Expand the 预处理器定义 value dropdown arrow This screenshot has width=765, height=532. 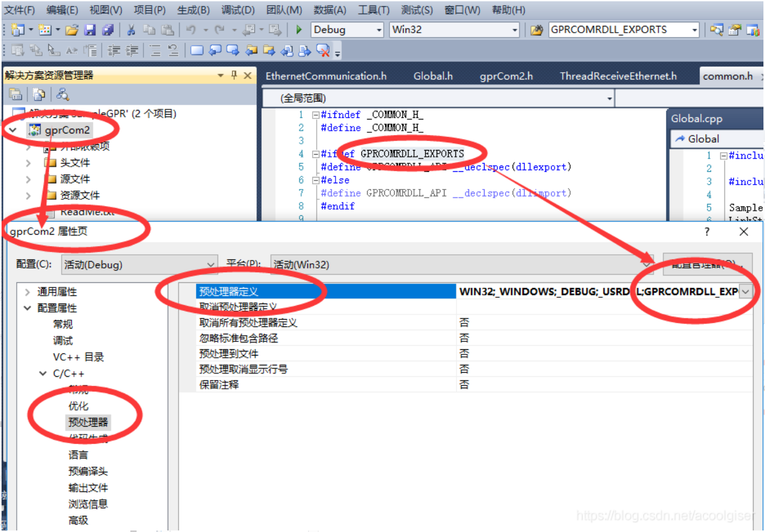pyautogui.click(x=746, y=291)
